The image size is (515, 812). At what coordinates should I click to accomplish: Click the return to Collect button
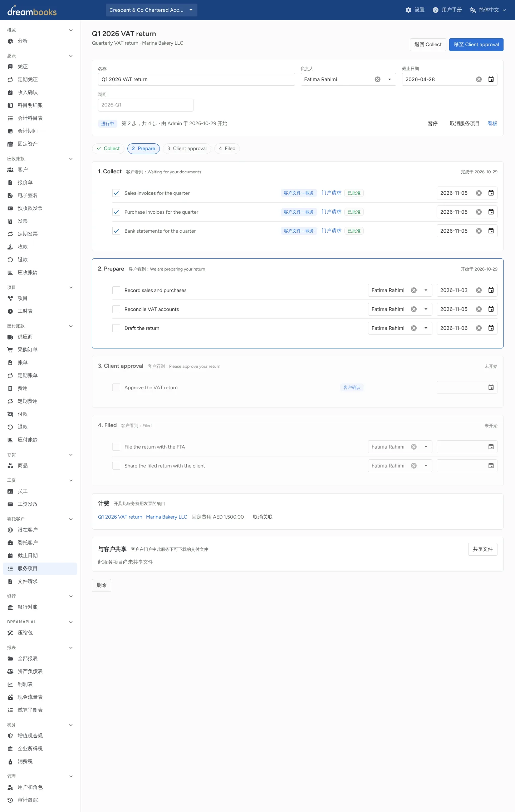(428, 45)
